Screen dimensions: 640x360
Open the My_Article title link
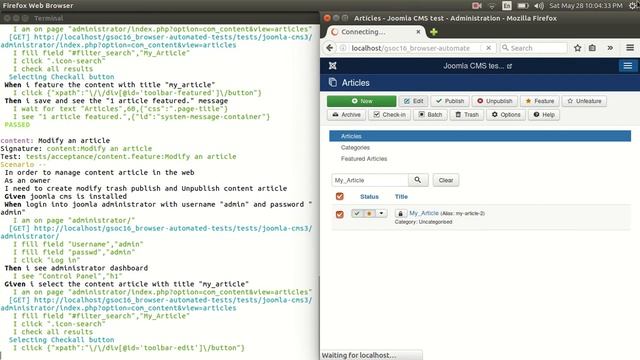click(424, 213)
